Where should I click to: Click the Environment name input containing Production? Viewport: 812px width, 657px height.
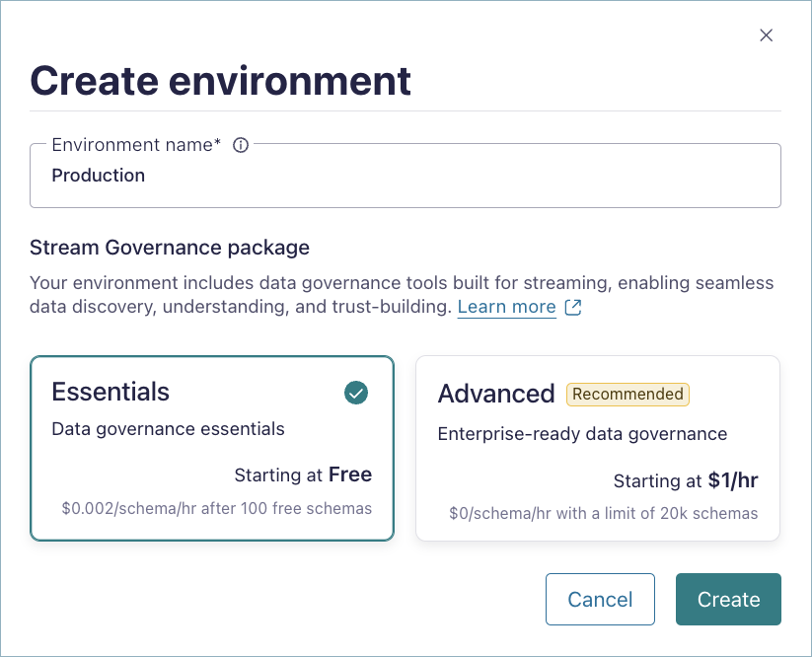405,176
